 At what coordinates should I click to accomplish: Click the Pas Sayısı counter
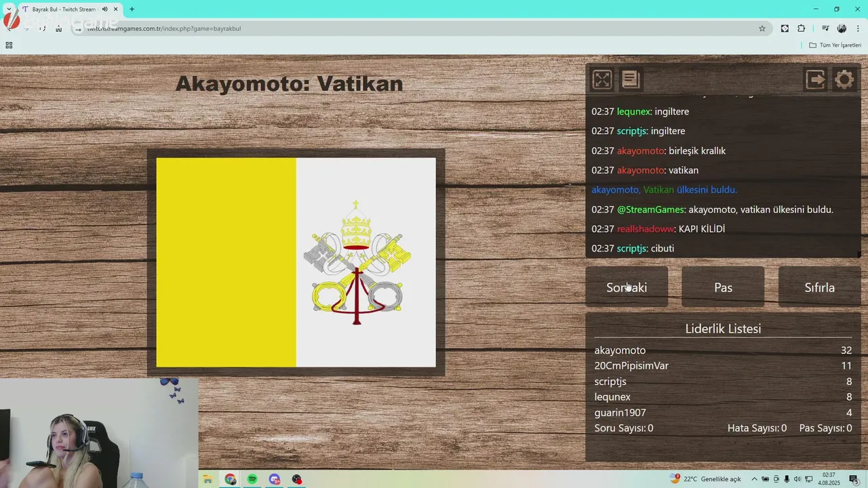click(825, 428)
